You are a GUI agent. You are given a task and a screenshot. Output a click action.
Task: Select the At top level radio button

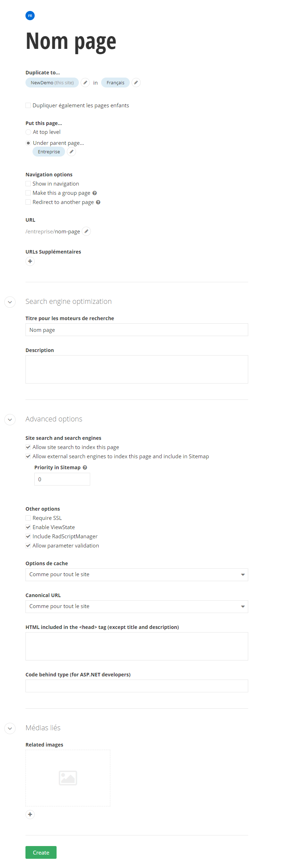click(x=28, y=132)
